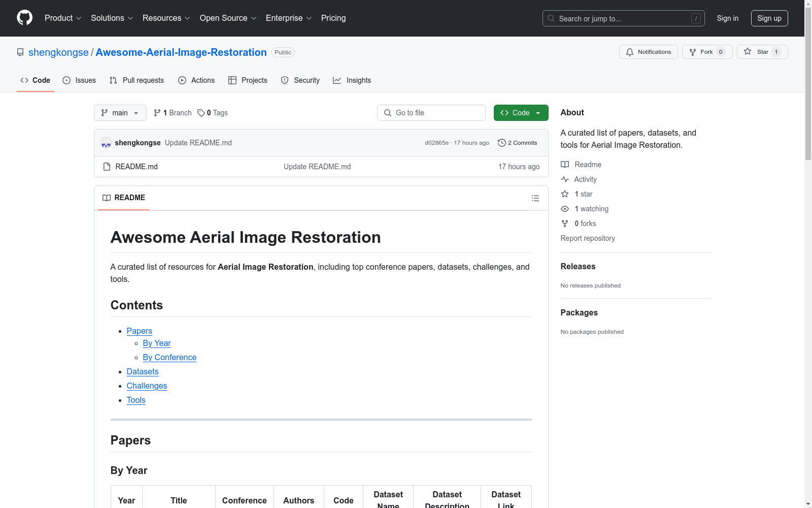Switch to the Pull requests tab

pos(137,80)
